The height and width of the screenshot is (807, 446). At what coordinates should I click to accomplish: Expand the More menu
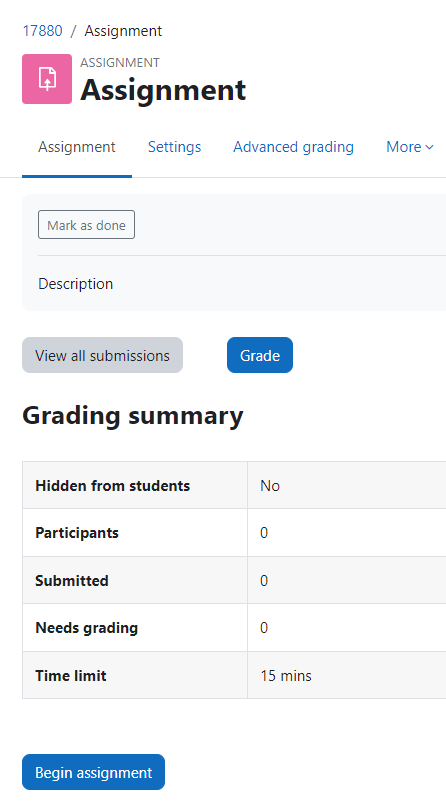click(x=410, y=147)
